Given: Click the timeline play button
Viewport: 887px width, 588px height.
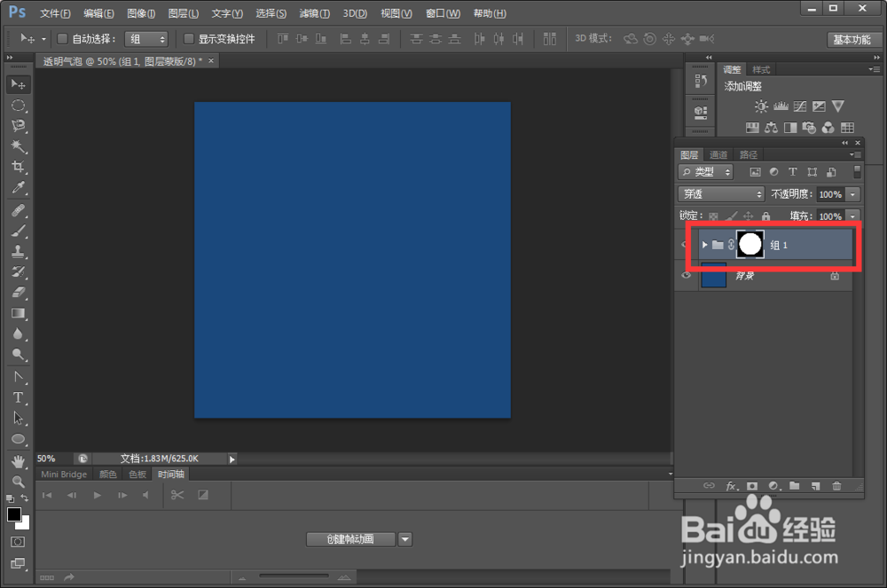Looking at the screenshot, I should 98,495.
